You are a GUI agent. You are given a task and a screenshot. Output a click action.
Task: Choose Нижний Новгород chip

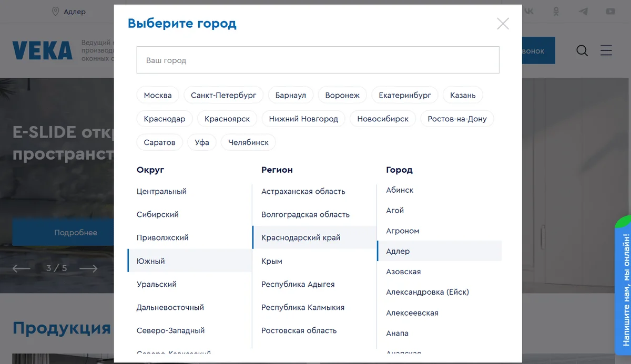tap(303, 119)
